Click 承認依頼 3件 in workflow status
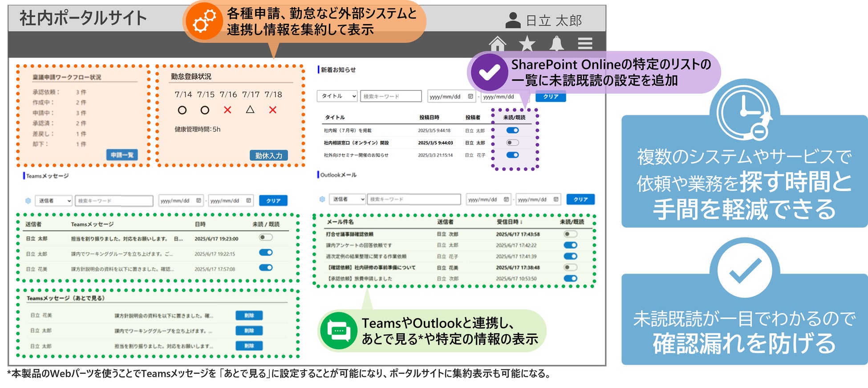The image size is (868, 388). (x=60, y=92)
